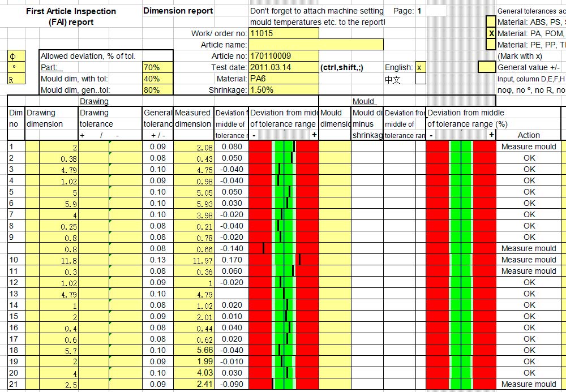Image resolution: width=566 pixels, height=392 pixels.
Task: Select the 'Action' column header
Action: click(529, 135)
